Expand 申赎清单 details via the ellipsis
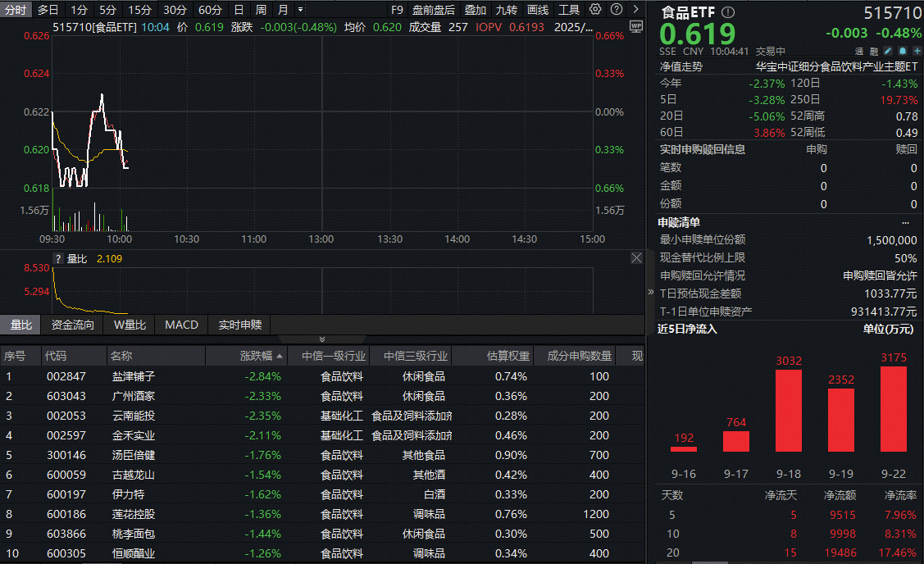Screen dimensions: 924x564 coord(905,221)
